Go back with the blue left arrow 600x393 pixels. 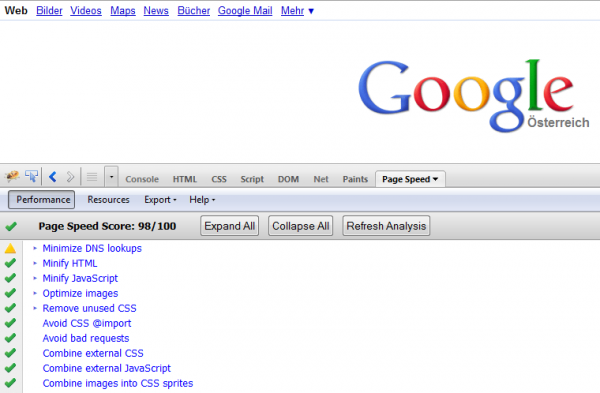[x=53, y=177]
